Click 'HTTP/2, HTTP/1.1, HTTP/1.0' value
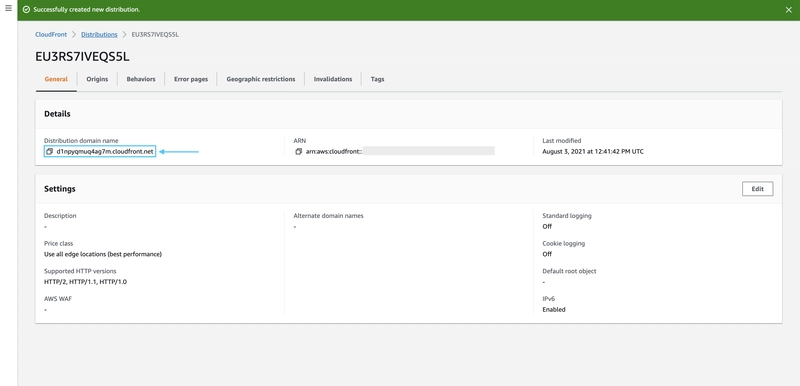Viewport: 800px width, 386px height. tap(86, 281)
